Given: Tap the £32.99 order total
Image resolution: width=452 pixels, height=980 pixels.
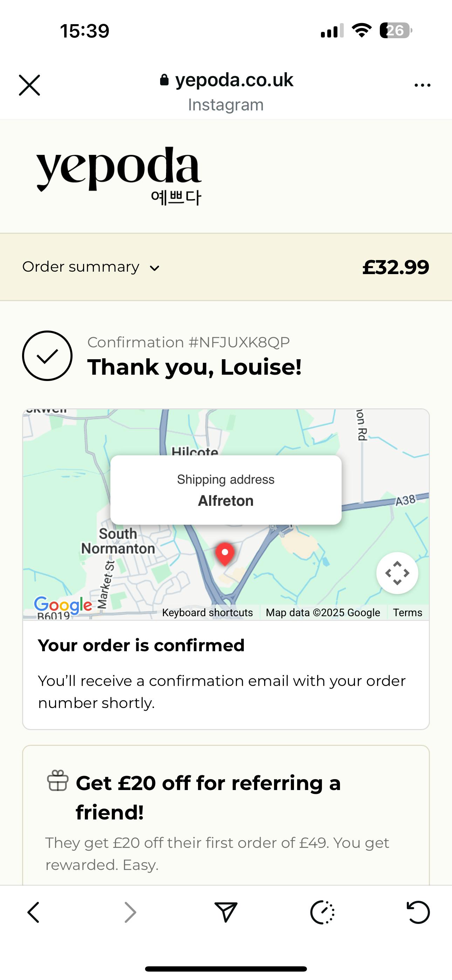Looking at the screenshot, I should pyautogui.click(x=395, y=267).
